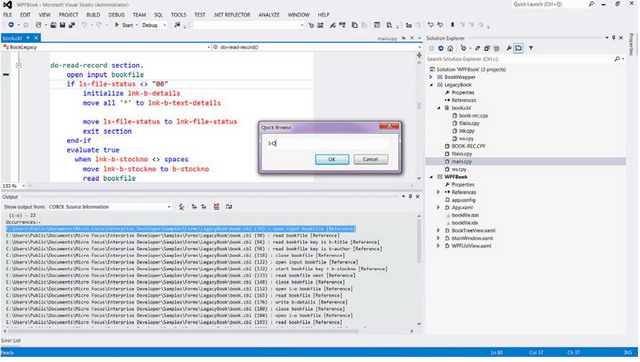
Task: Click the Copy icon in toolbar
Action: (x=355, y=25)
